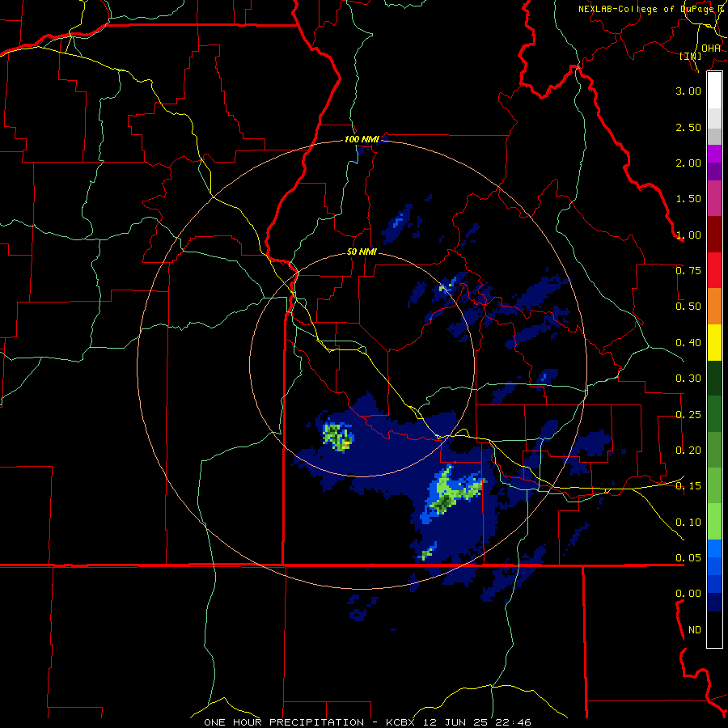Click the pink swatch beside the 1.50 value
Viewport: 728px width, 728px height.
pyautogui.click(x=714, y=199)
